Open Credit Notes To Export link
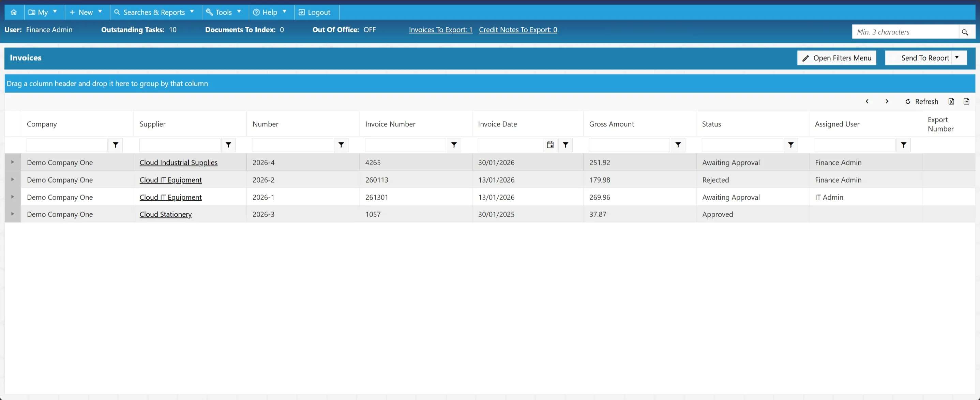Screen dimensions: 980x400 pyautogui.click(x=518, y=30)
